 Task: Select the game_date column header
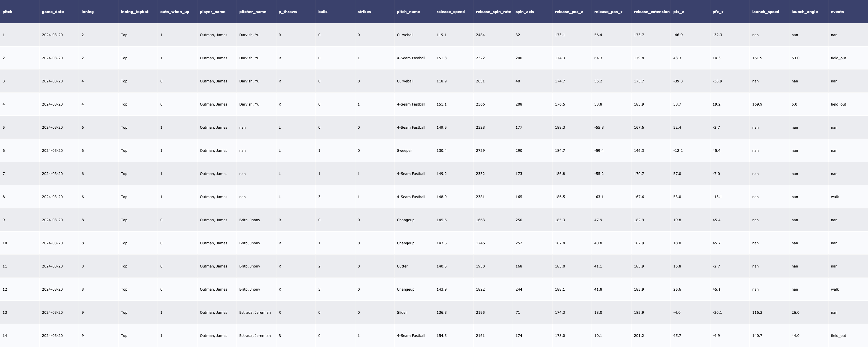coord(53,12)
